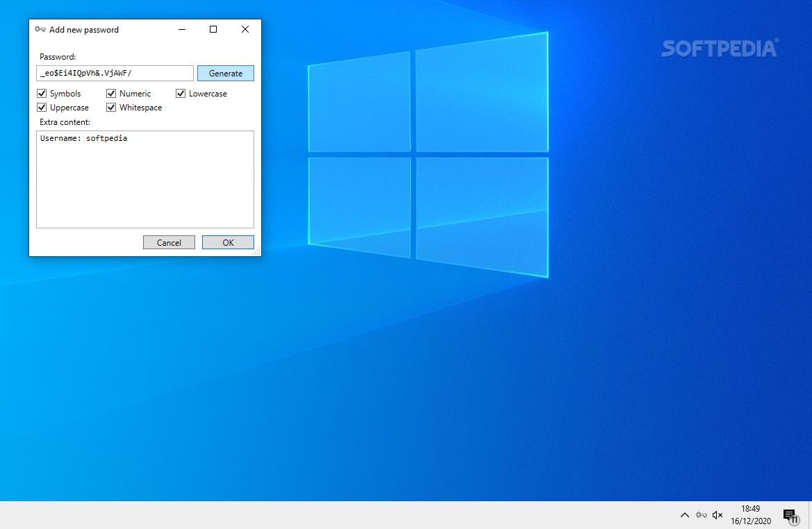This screenshot has height=529, width=812.
Task: Open the notification center icon
Action: coord(790,515)
